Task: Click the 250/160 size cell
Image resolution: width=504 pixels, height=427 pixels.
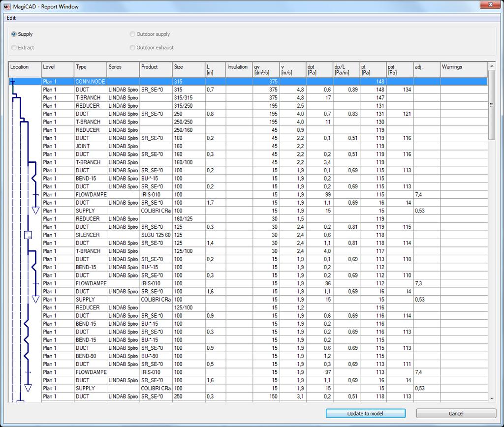Action: (x=189, y=130)
